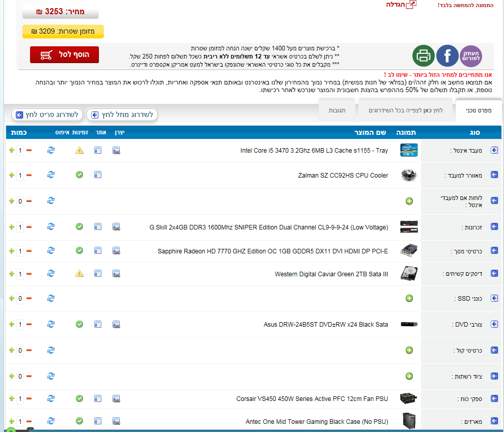Viewport: 504px width, 432px height.
Task: Click the purple 'העתק לפורום' icon
Action: (x=470, y=56)
